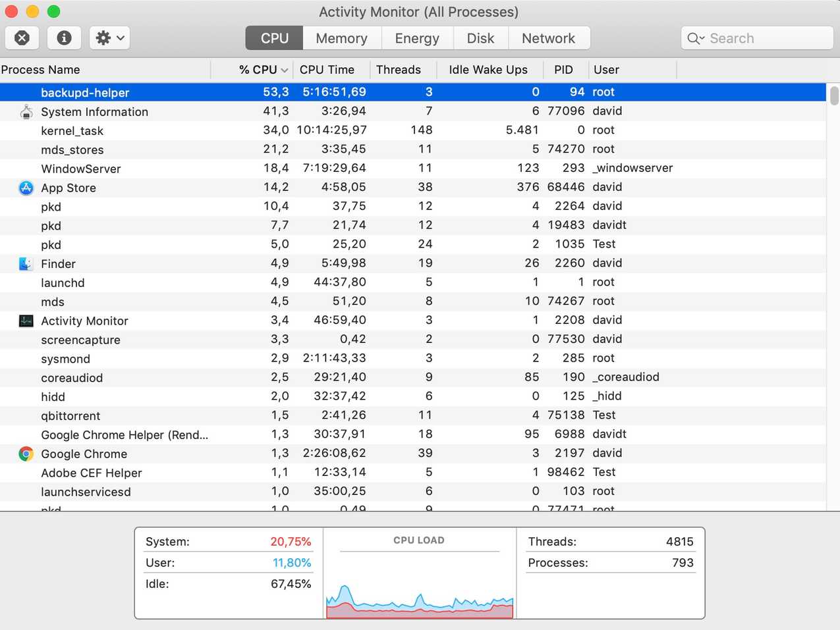Select the Google Chrome app icon
The width and height of the screenshot is (840, 630).
point(25,454)
